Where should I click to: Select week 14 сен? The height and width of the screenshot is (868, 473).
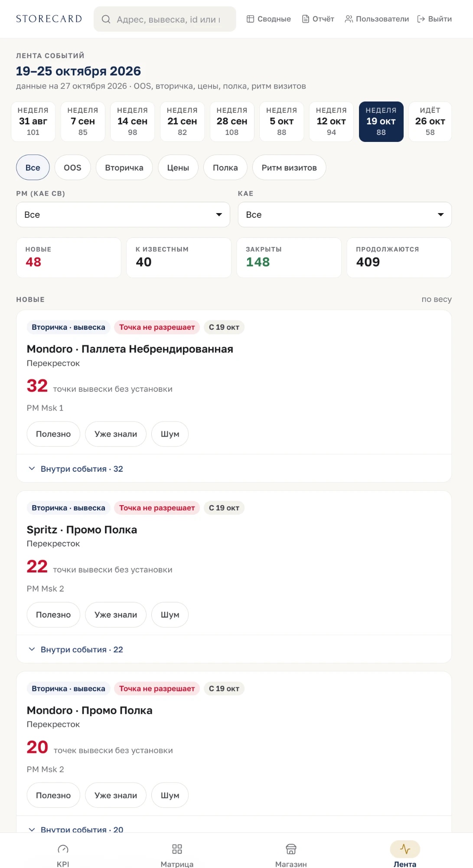click(x=132, y=122)
